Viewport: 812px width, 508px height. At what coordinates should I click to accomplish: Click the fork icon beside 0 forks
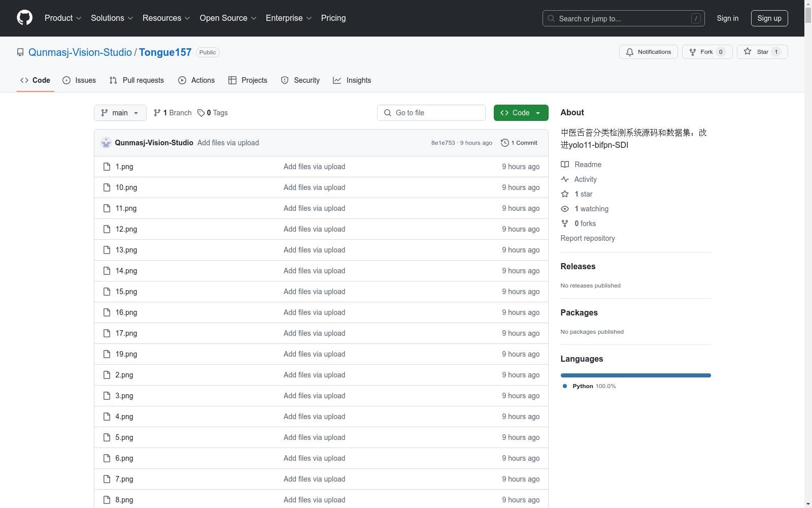click(x=565, y=224)
